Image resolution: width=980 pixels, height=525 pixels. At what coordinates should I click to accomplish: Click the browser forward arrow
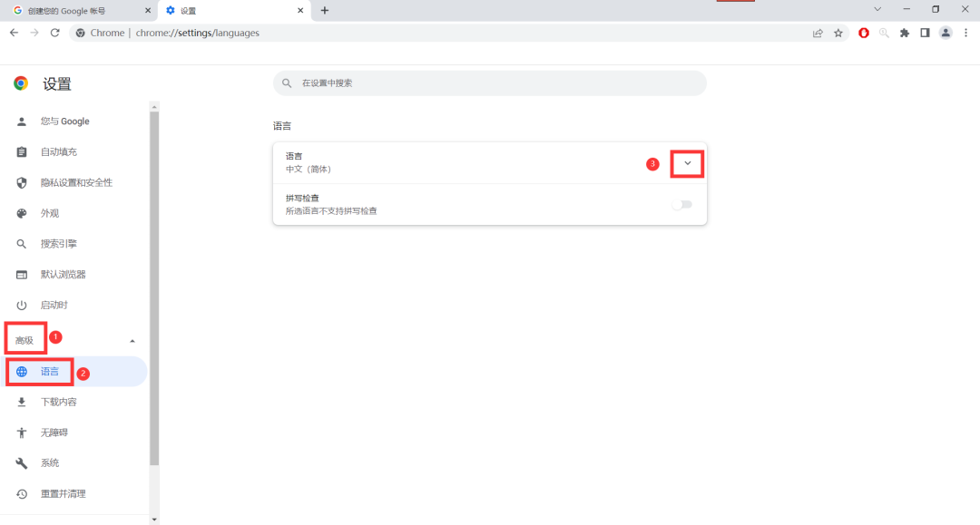[x=34, y=33]
